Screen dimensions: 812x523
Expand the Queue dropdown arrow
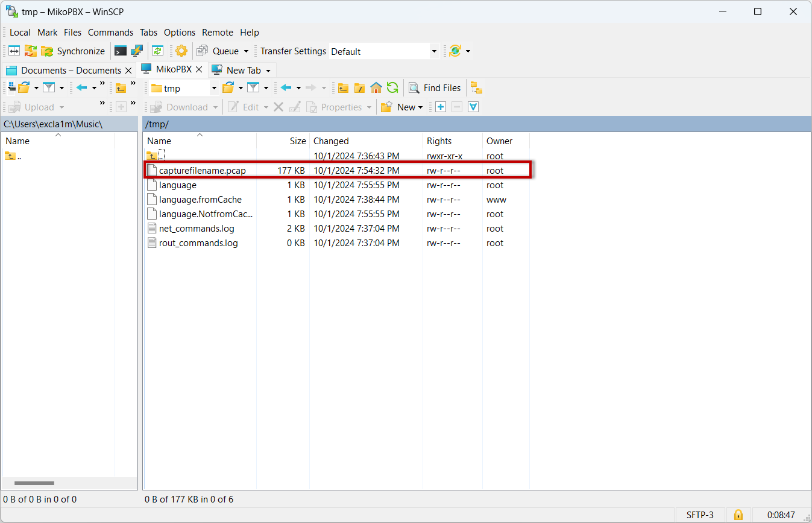click(246, 52)
